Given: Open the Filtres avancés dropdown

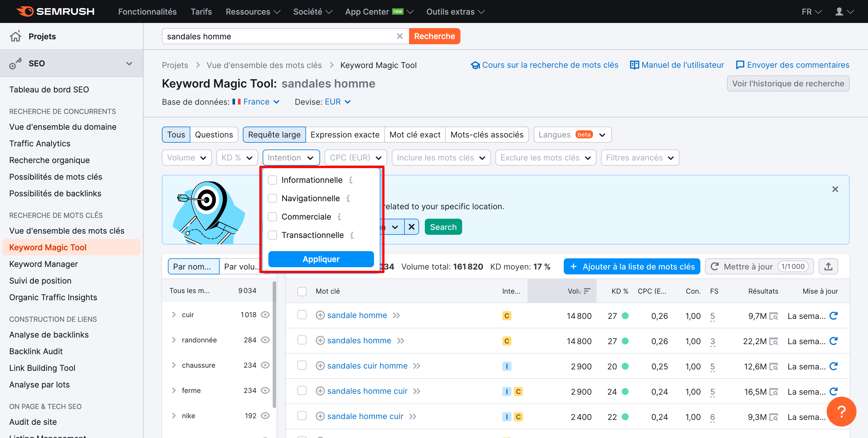Looking at the screenshot, I should 640,158.
